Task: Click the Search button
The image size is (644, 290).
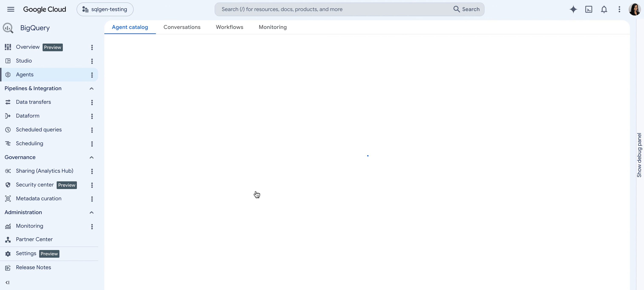Action: pyautogui.click(x=467, y=9)
